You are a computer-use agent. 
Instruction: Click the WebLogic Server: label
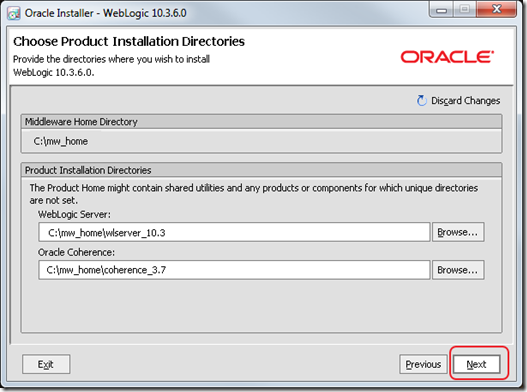[x=74, y=214]
